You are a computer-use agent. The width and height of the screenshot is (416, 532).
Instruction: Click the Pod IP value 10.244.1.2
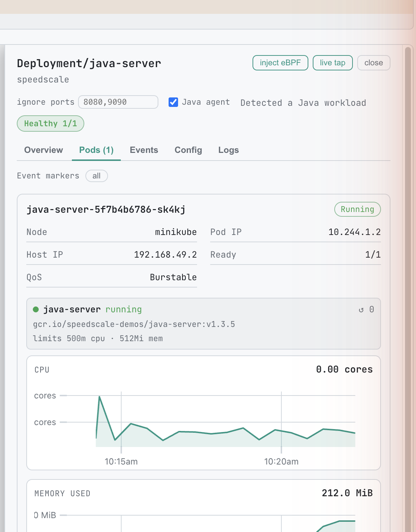pyautogui.click(x=354, y=232)
